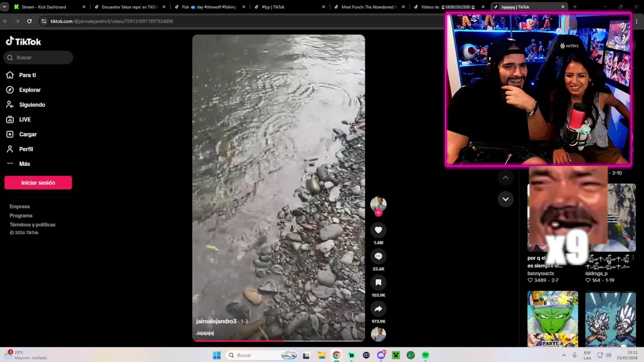The height and width of the screenshot is (362, 644).
Task: Open Spotify from the taskbar
Action: tap(426, 355)
